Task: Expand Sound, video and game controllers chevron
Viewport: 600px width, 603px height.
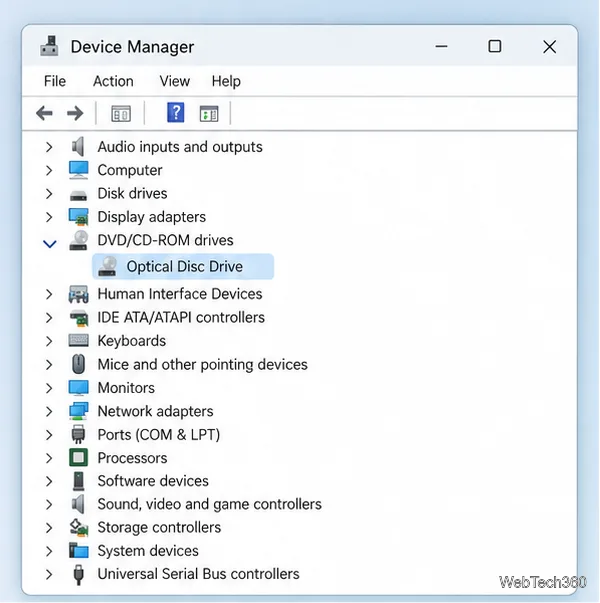Action: [x=49, y=504]
